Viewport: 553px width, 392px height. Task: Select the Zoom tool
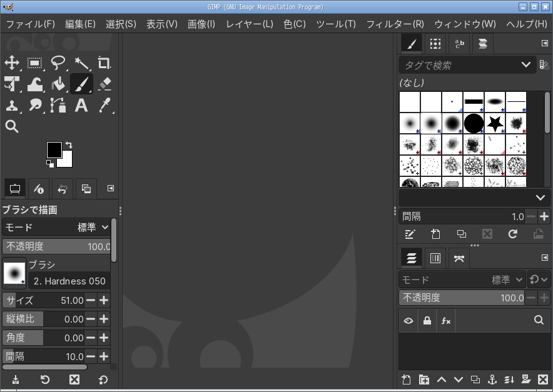point(13,127)
